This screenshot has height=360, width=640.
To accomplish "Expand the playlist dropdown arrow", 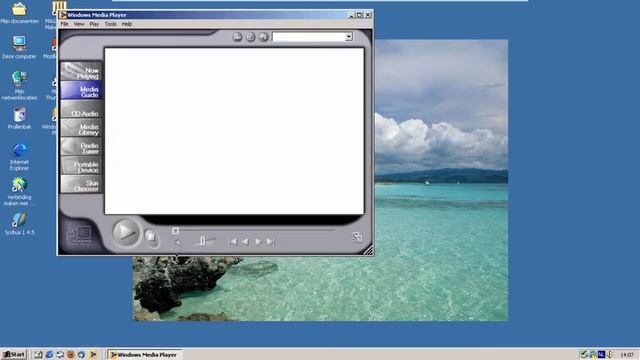I will click(x=349, y=37).
